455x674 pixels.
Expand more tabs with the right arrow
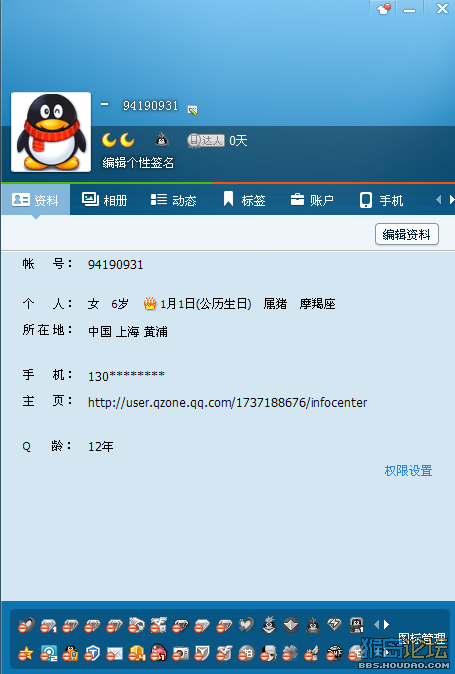(x=451, y=199)
